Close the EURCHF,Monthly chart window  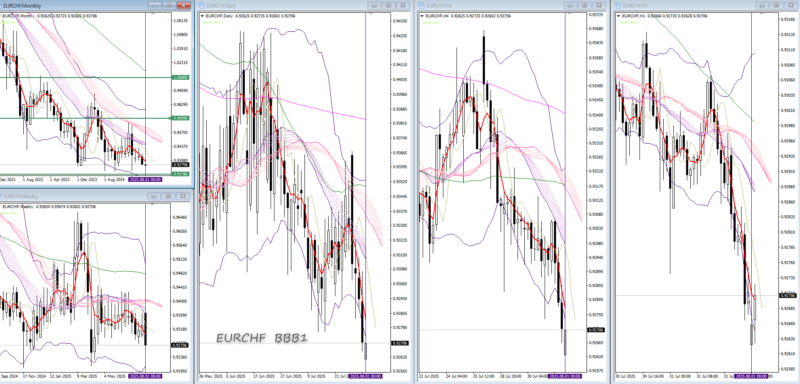183,5
